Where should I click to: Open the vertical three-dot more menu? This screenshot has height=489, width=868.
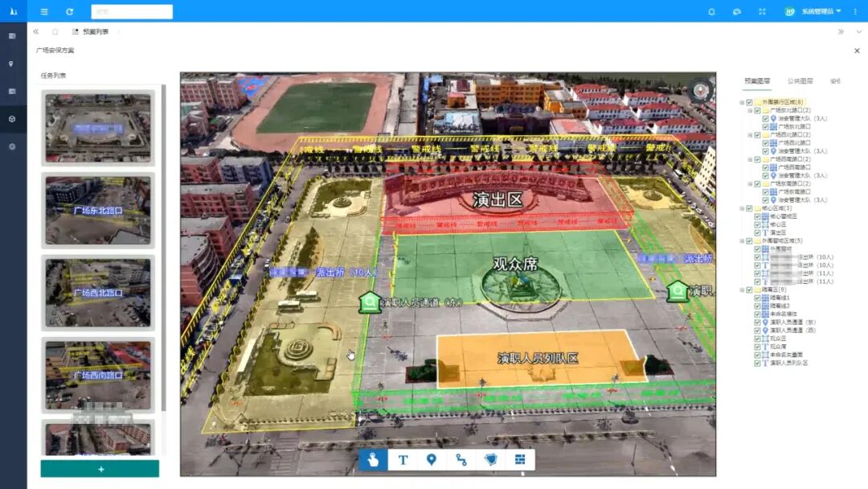tap(855, 11)
